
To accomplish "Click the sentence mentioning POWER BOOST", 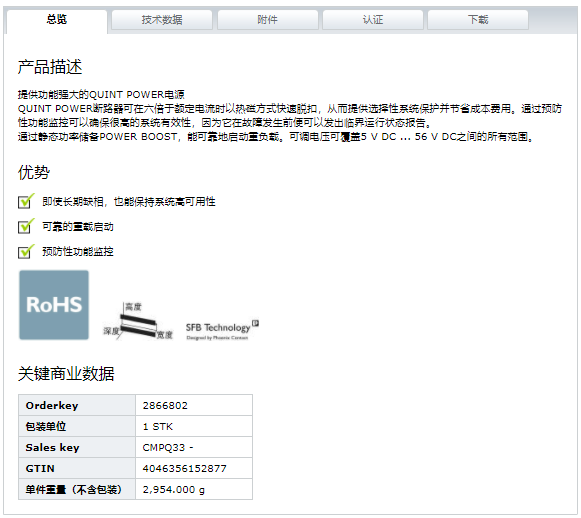I will (276, 137).
